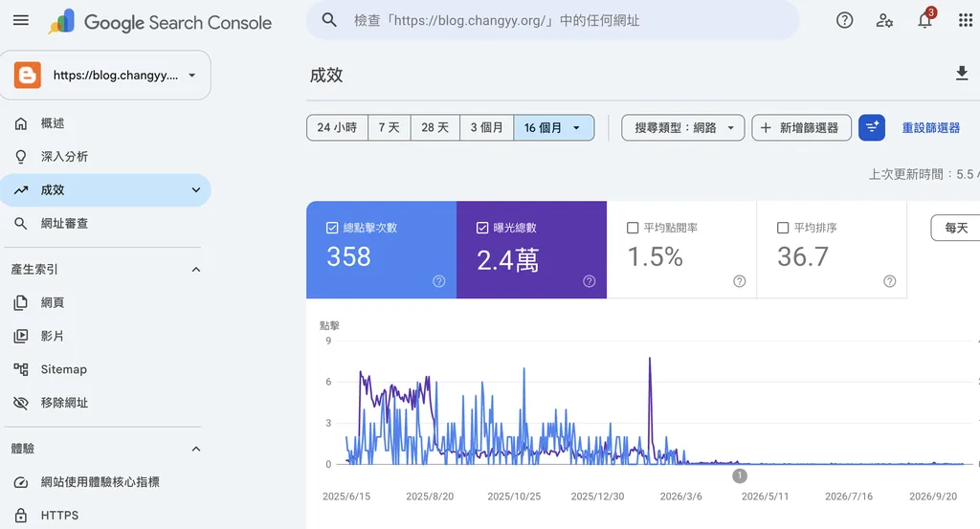Click the lightbulb icon beside 深入分析
Image resolution: width=980 pixels, height=529 pixels.
coord(21,157)
